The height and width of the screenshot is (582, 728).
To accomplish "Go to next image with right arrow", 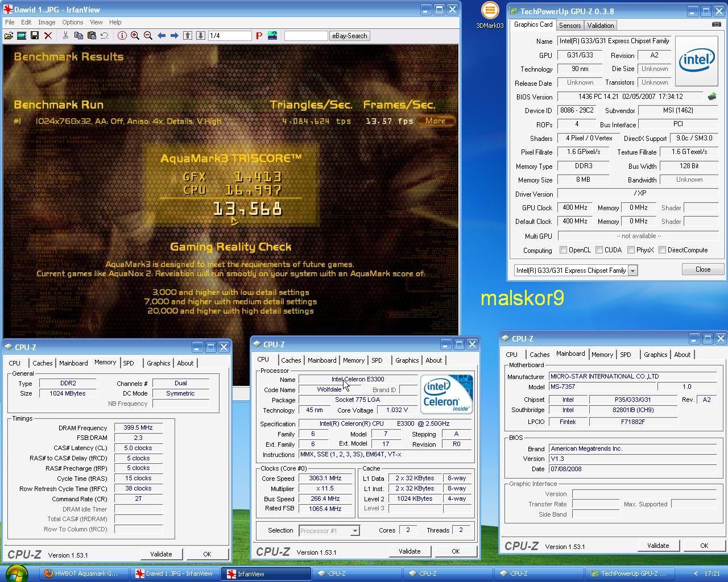I will click(175, 36).
